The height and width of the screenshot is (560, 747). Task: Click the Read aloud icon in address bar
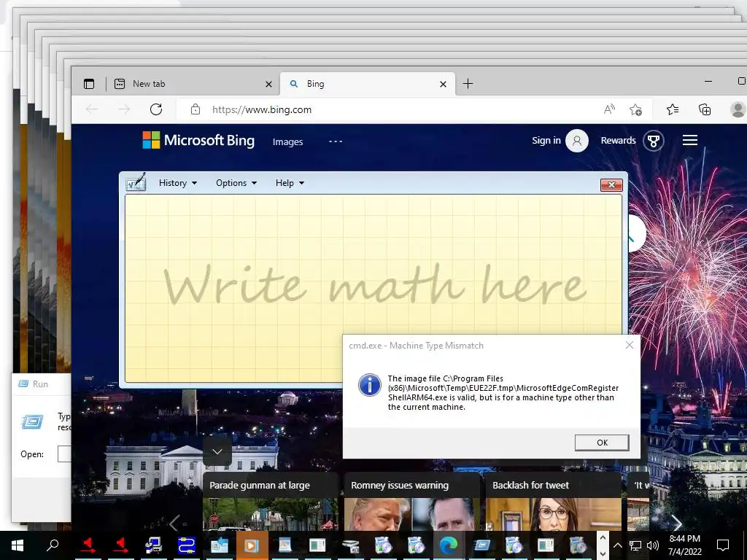pos(609,109)
